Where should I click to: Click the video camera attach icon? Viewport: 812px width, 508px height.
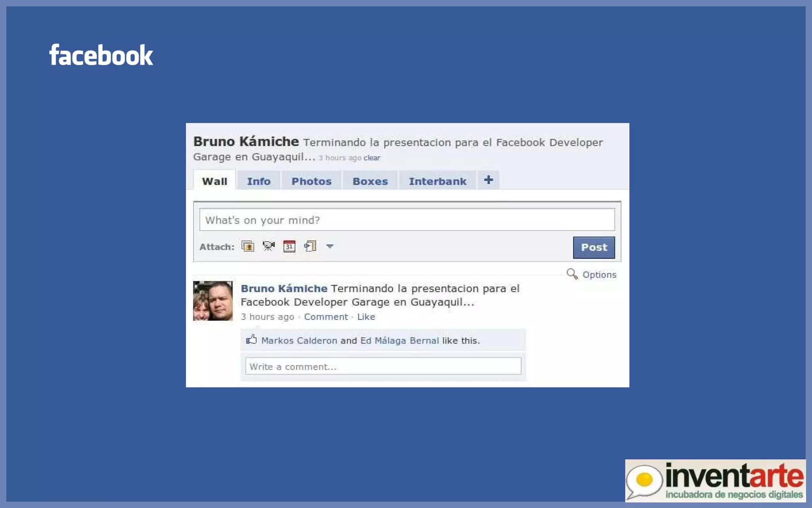[x=268, y=246]
